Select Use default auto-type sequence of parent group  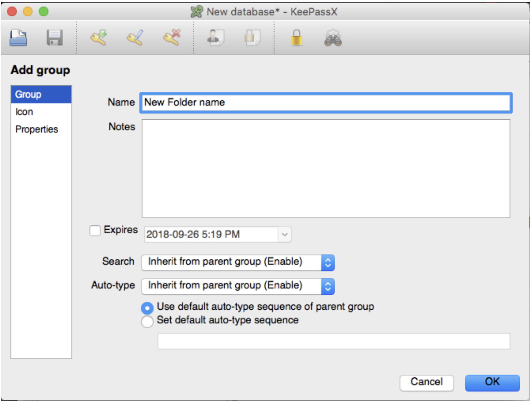coord(147,308)
